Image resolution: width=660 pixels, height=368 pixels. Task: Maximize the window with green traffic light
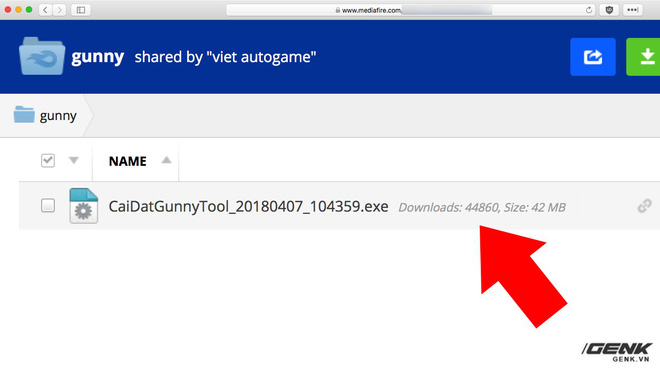29,9
